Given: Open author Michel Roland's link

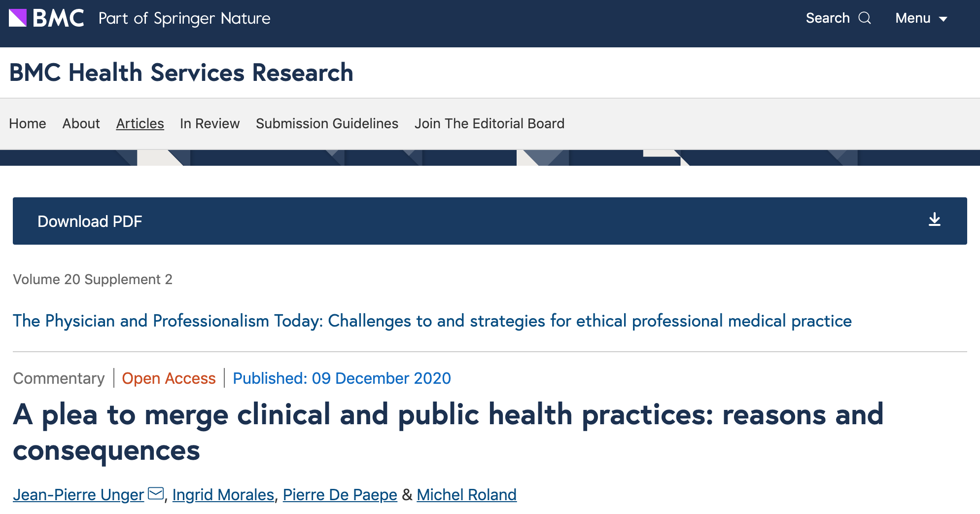Looking at the screenshot, I should click(467, 494).
